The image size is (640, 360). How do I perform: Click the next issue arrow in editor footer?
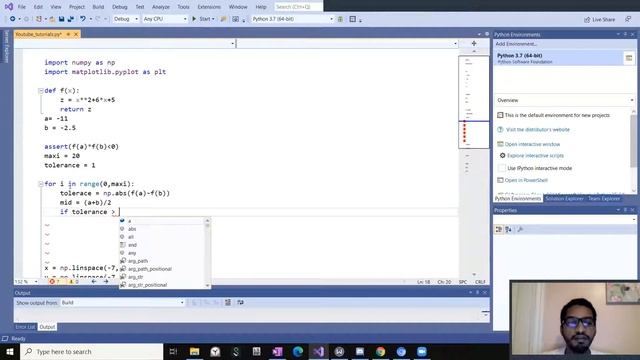pos(106,282)
